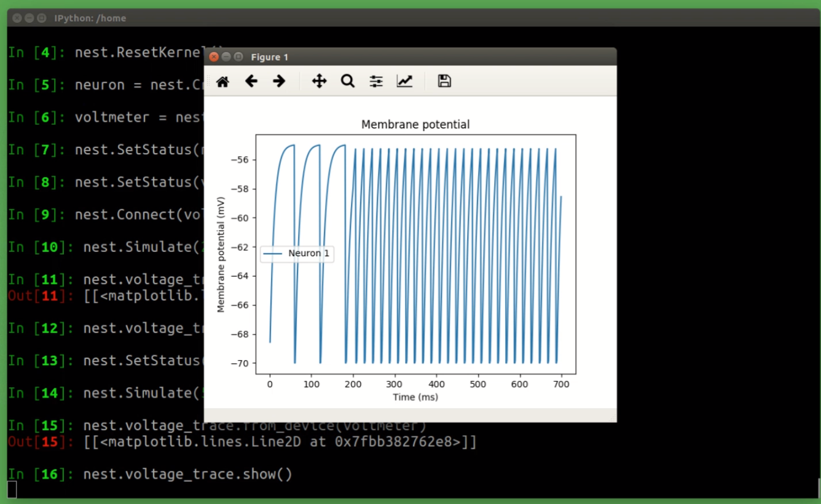The height and width of the screenshot is (504, 821).
Task: Click the In [9] nest.Connect line
Action: coord(106,215)
